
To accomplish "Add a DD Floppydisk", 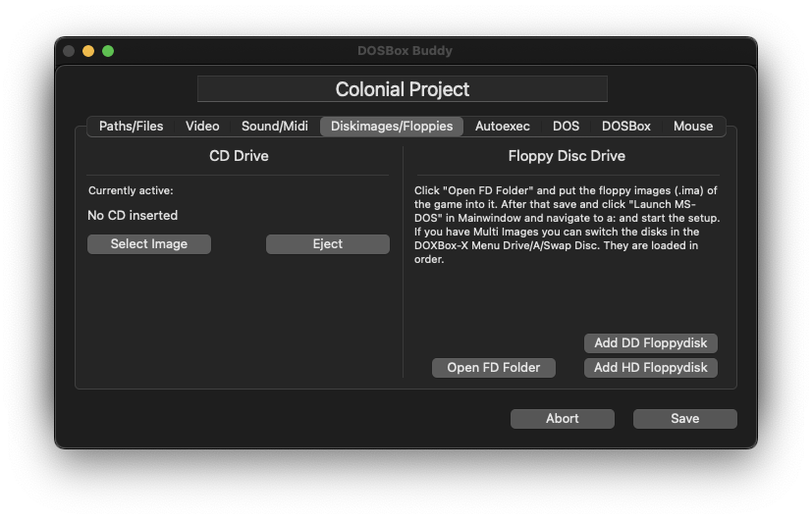I will (x=650, y=343).
